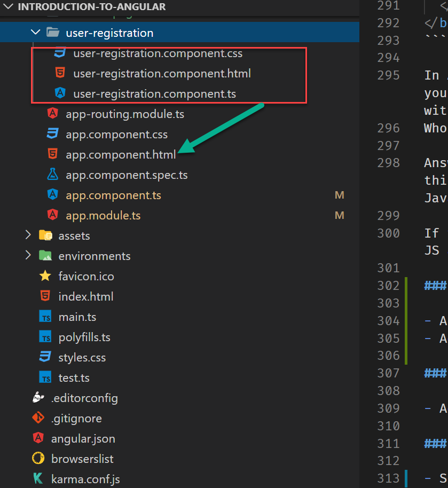
Task: Open index.html file
Action: pyautogui.click(x=86, y=296)
